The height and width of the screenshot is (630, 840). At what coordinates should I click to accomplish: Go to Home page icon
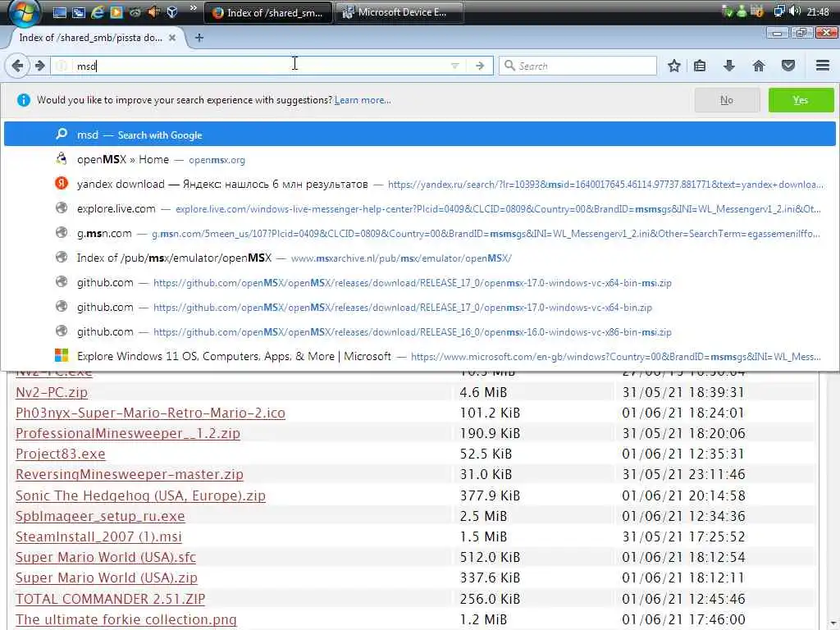(x=759, y=66)
